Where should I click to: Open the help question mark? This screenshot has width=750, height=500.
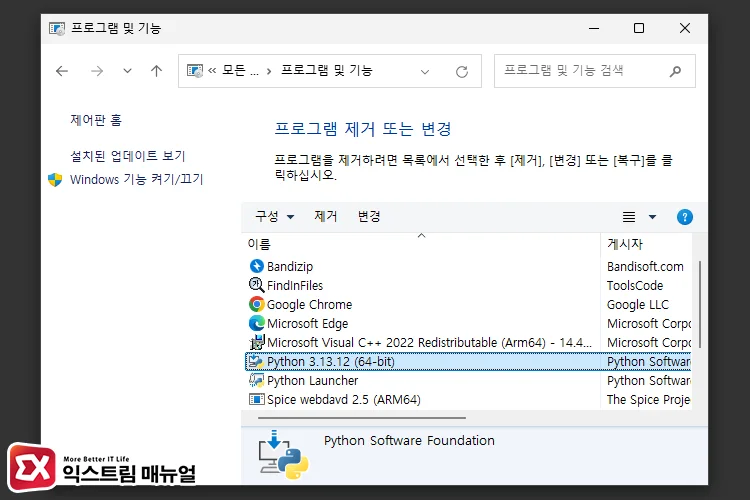click(x=685, y=217)
